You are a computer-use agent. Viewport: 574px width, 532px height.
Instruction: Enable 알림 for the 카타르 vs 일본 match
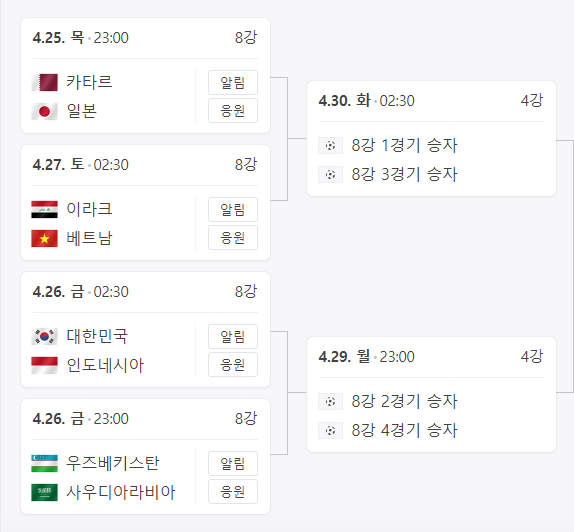point(233,82)
